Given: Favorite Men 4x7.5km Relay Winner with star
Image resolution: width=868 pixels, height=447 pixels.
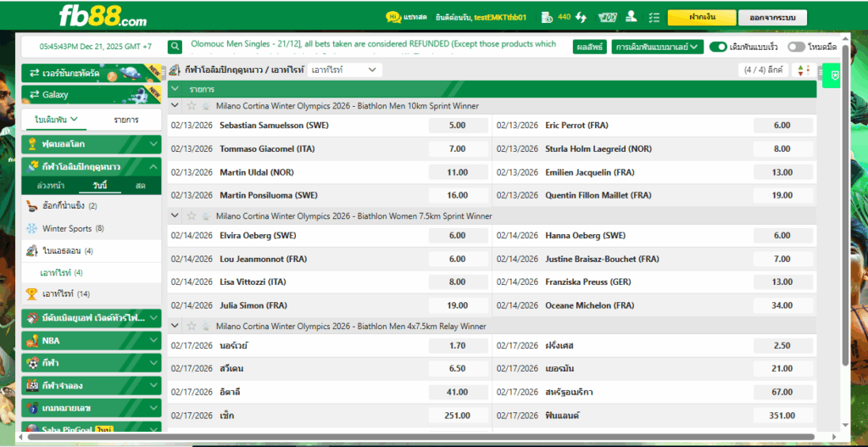Looking at the screenshot, I should tap(192, 327).
